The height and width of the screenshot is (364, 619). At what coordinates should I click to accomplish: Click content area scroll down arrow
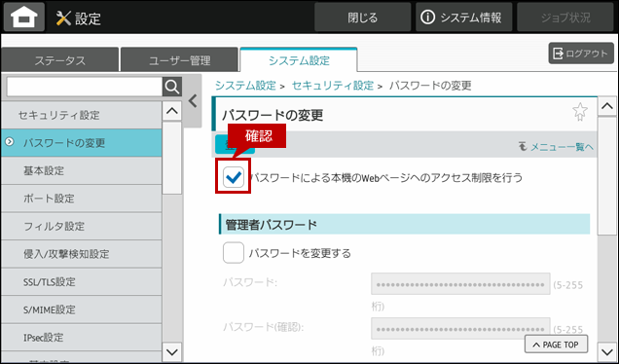tap(606, 351)
